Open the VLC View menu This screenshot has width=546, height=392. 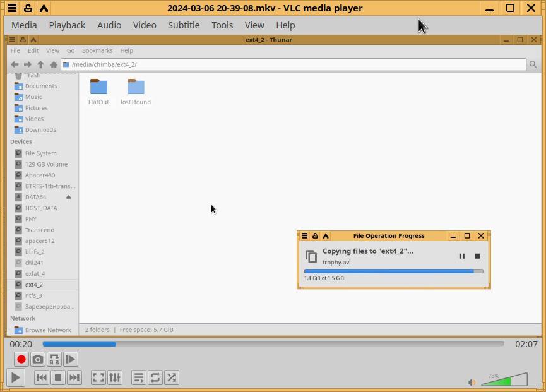[254, 25]
